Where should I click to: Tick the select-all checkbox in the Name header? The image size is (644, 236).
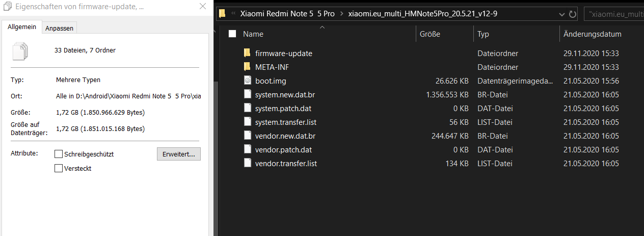point(232,34)
